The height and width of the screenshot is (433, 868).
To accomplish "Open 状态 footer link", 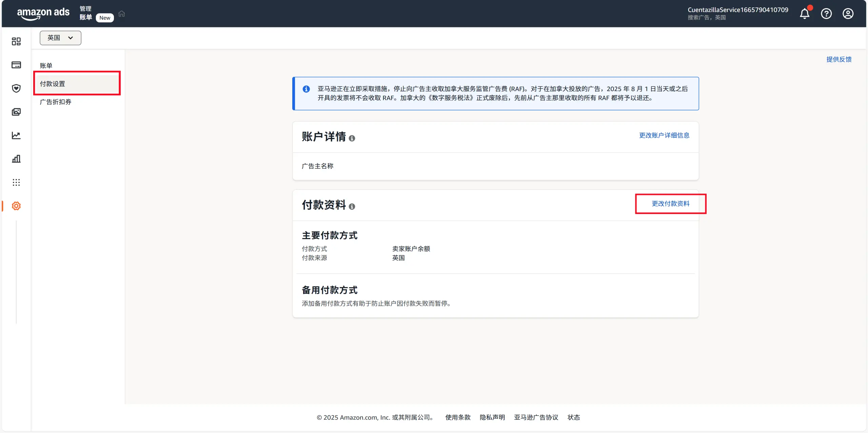I will tap(574, 417).
